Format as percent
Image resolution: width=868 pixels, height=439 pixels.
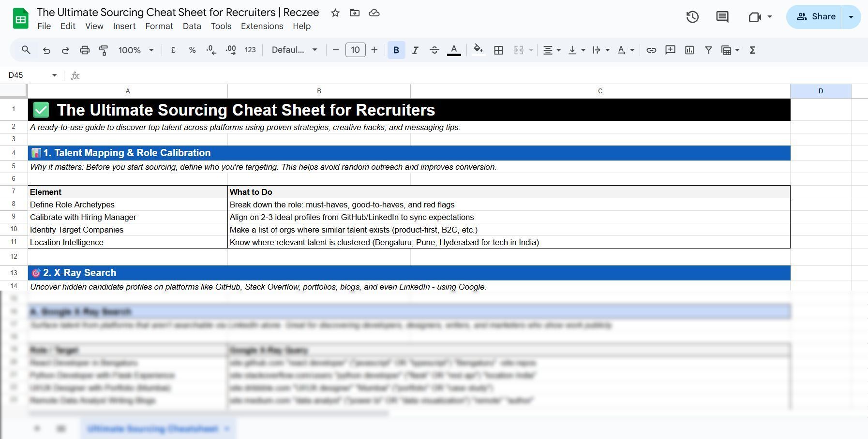[x=192, y=50]
